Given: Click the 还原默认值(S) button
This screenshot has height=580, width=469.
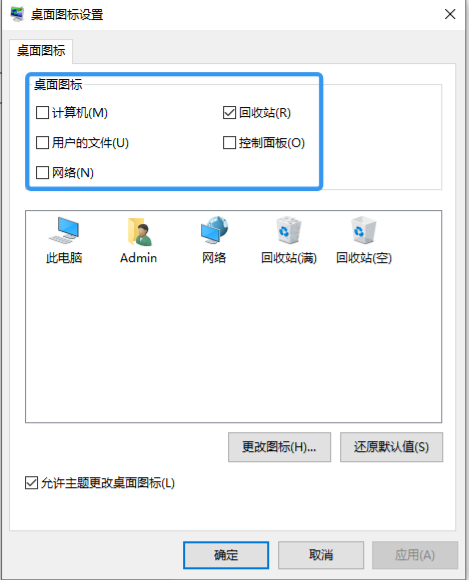Looking at the screenshot, I should [x=391, y=447].
